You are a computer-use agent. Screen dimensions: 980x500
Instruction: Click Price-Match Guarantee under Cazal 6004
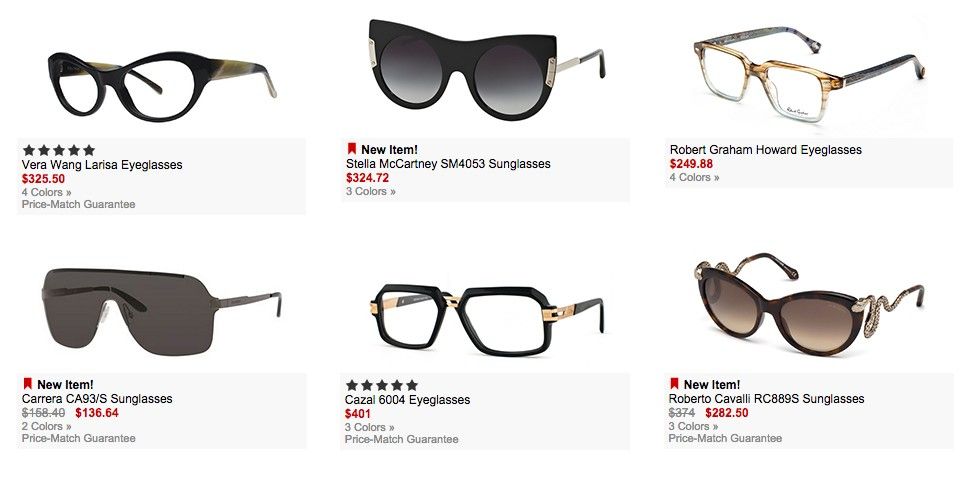pos(401,439)
